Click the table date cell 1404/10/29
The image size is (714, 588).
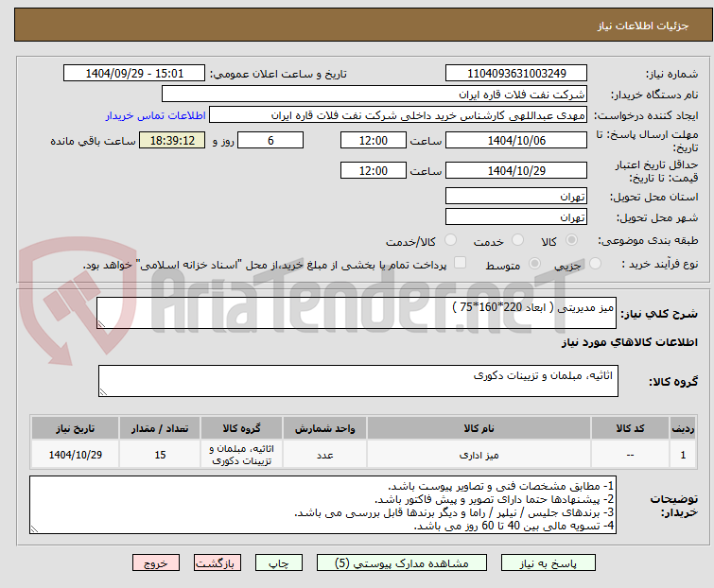tap(75, 455)
